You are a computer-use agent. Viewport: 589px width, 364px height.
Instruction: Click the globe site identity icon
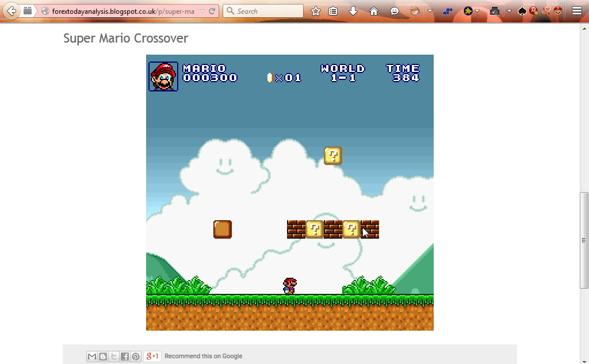[x=45, y=12]
